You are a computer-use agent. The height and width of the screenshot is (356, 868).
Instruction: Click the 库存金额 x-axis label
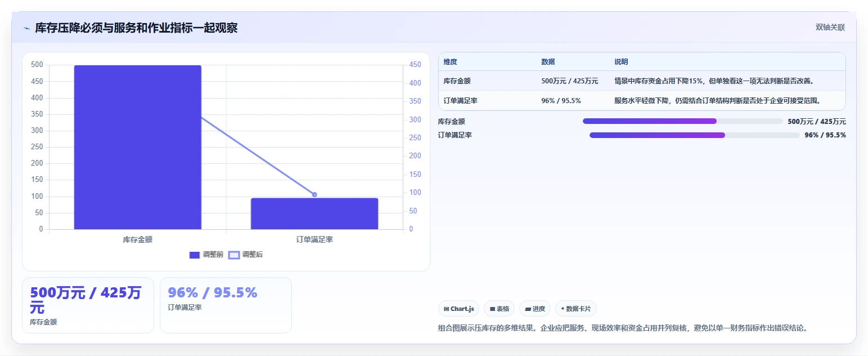(x=138, y=239)
